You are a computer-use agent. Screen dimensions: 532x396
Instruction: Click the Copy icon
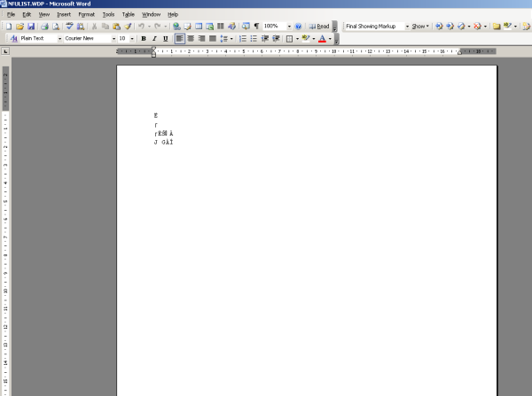106,26
